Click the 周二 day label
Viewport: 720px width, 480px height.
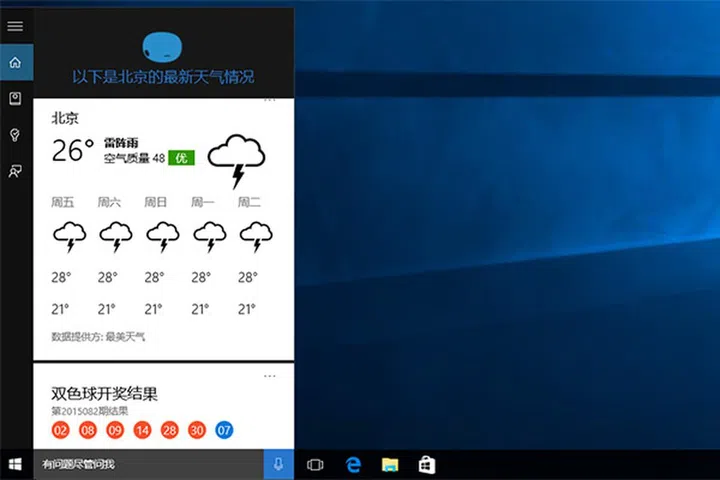point(249,203)
